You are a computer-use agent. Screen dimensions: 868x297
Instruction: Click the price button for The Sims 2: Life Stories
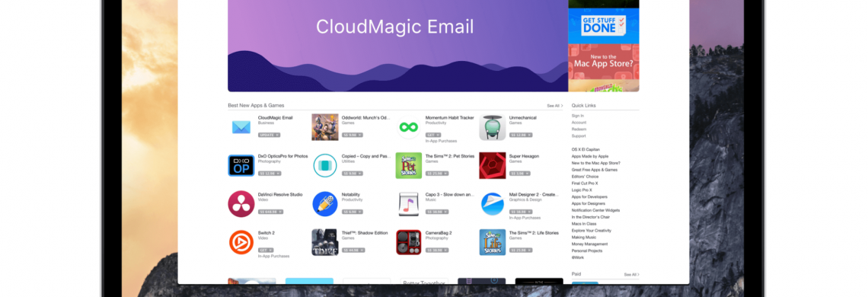pyautogui.click(x=521, y=250)
